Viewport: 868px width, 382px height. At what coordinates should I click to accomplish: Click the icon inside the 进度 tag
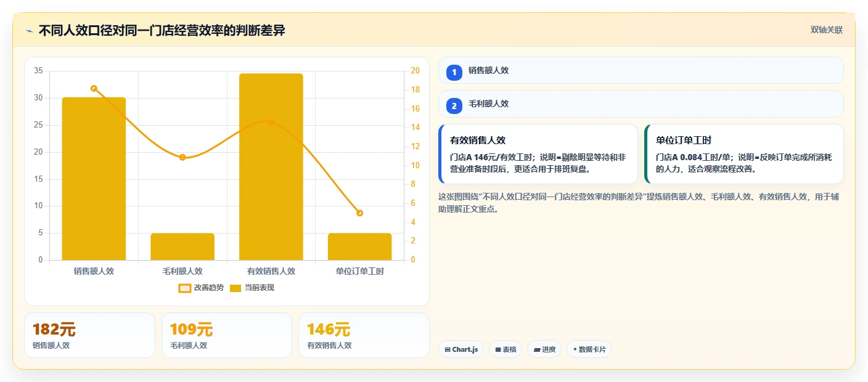pyautogui.click(x=536, y=349)
